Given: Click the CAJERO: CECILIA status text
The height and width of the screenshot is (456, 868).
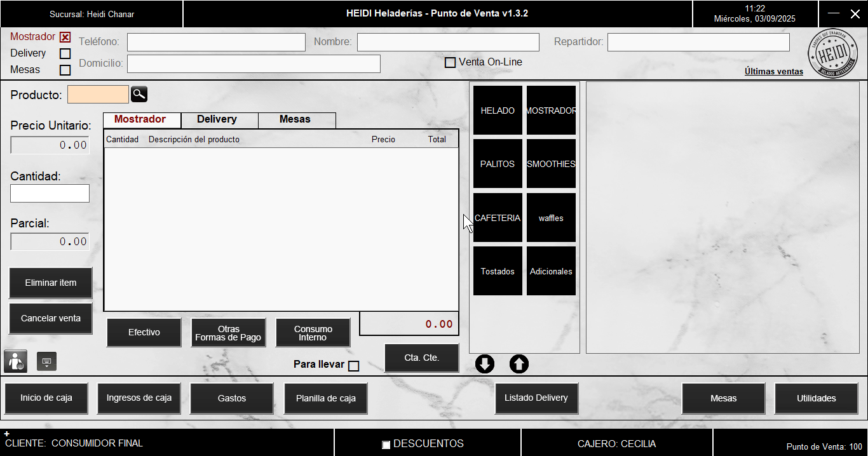Looking at the screenshot, I should click(x=616, y=444).
